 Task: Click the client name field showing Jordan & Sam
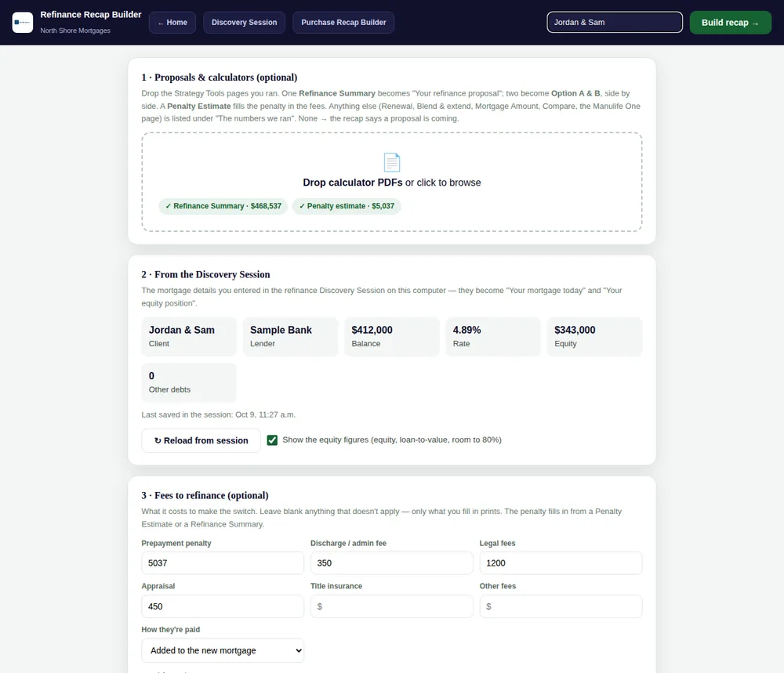[615, 23]
